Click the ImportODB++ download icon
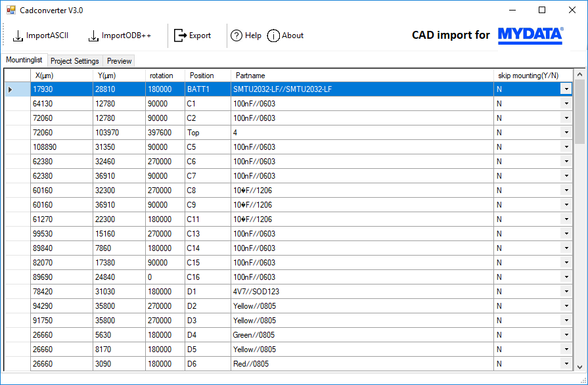 (93, 36)
